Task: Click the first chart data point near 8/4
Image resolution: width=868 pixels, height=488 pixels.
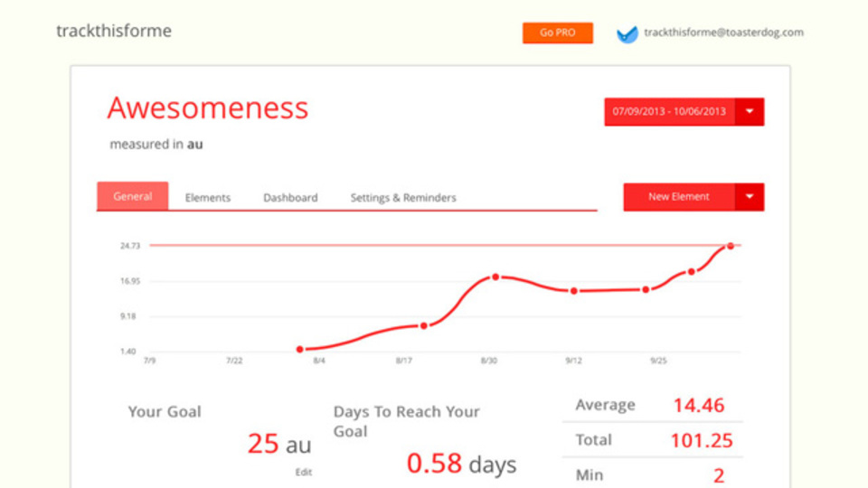Action: tap(300, 349)
